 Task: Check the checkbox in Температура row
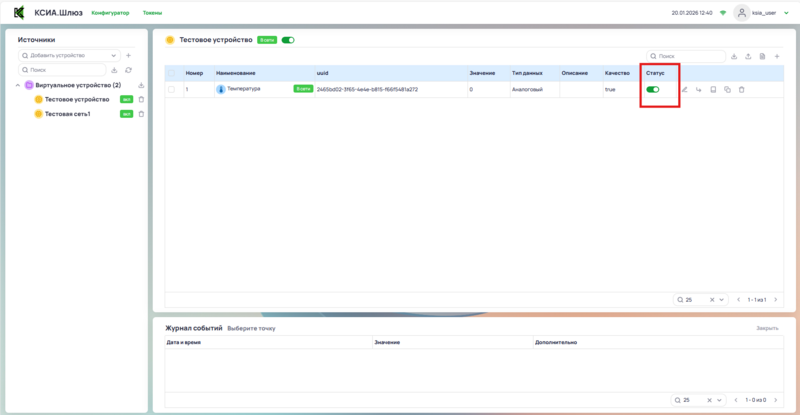(x=171, y=90)
